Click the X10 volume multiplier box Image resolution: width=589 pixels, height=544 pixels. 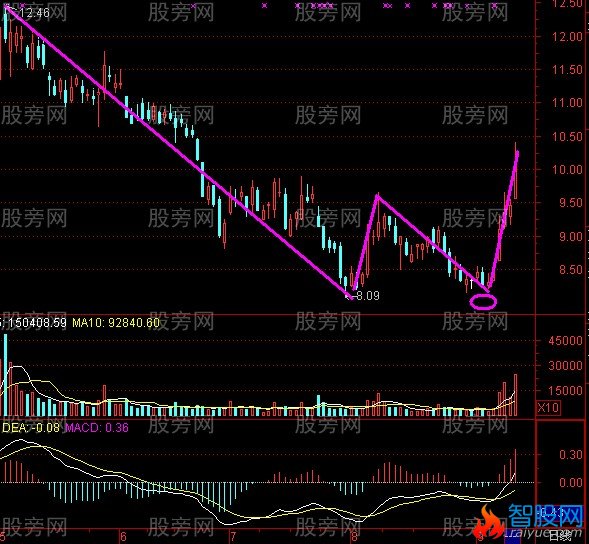(x=548, y=407)
